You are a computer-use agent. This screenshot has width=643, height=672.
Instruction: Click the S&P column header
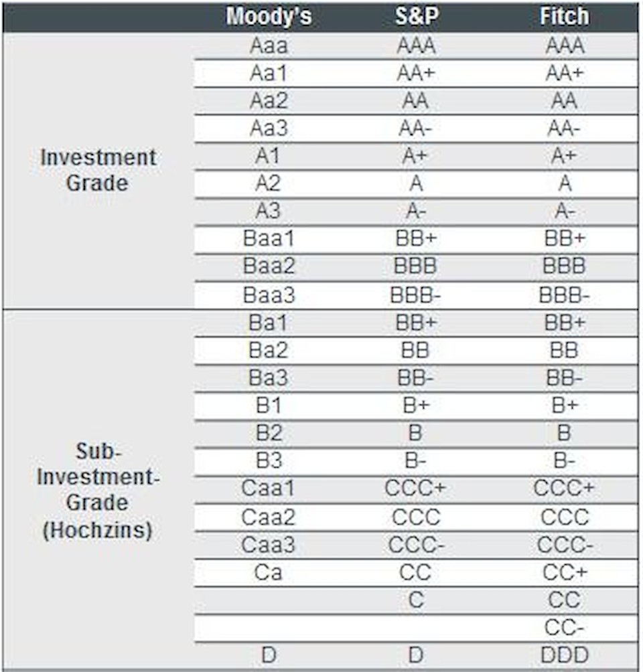(416, 17)
